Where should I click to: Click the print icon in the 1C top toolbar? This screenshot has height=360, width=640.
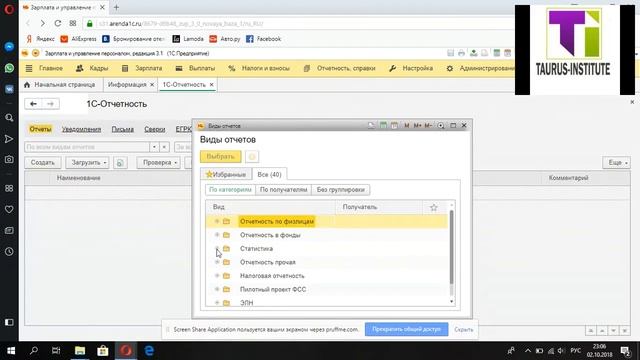(461, 53)
